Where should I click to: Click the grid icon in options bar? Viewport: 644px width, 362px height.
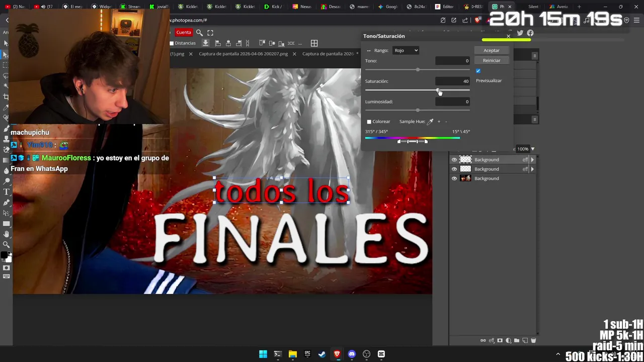pyautogui.click(x=314, y=43)
